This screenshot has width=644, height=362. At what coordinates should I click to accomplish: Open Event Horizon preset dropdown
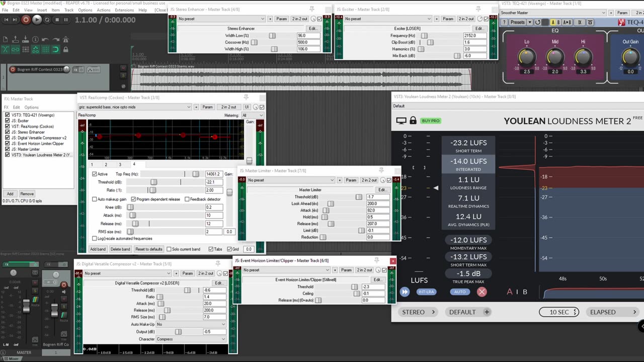(x=286, y=270)
